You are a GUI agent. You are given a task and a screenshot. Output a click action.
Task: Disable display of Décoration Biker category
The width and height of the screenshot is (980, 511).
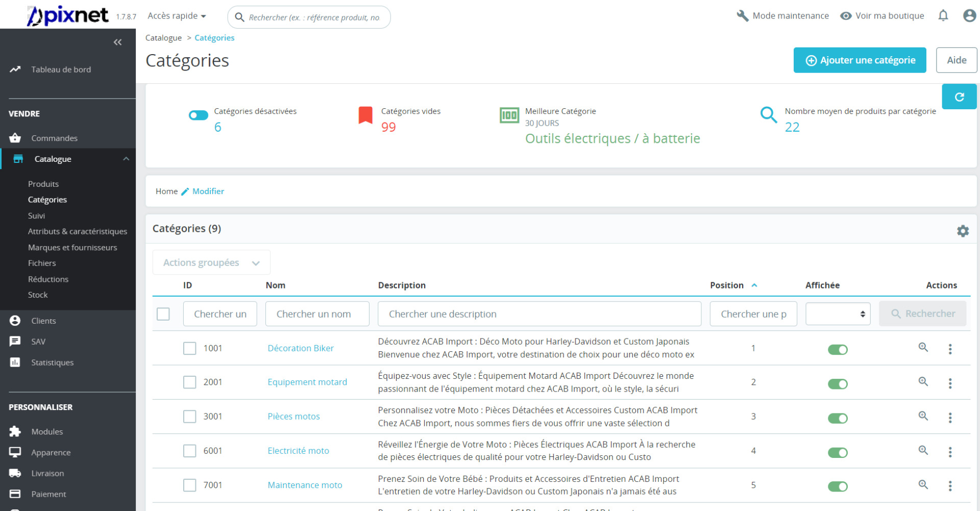click(x=838, y=350)
